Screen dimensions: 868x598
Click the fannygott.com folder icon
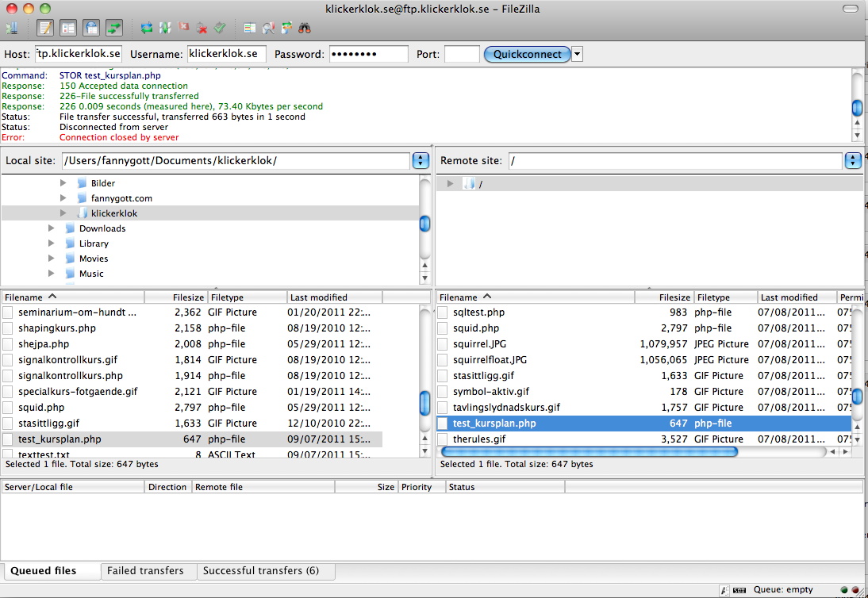pos(82,198)
